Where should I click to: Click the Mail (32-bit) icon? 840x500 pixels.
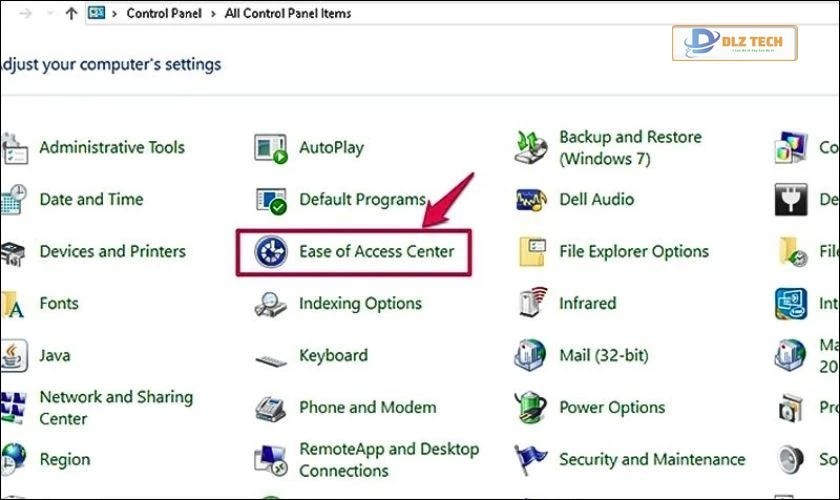pos(532,356)
